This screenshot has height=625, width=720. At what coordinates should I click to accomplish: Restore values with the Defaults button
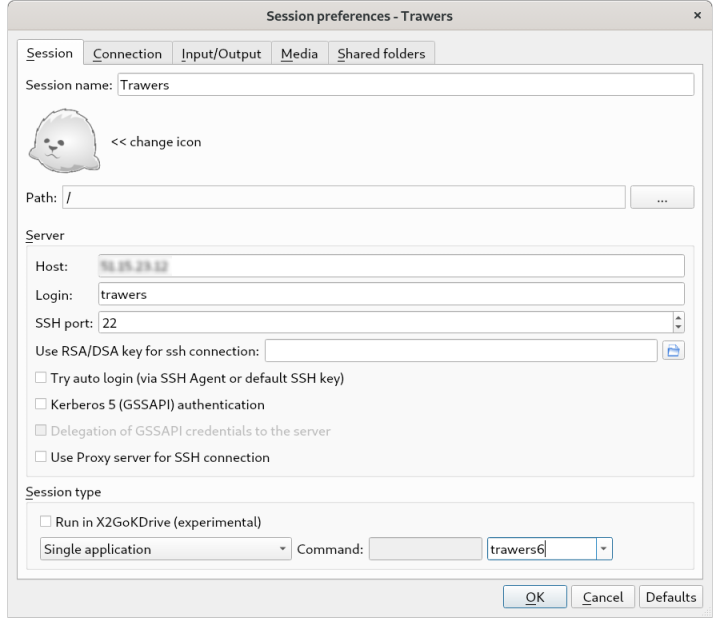[x=671, y=597]
